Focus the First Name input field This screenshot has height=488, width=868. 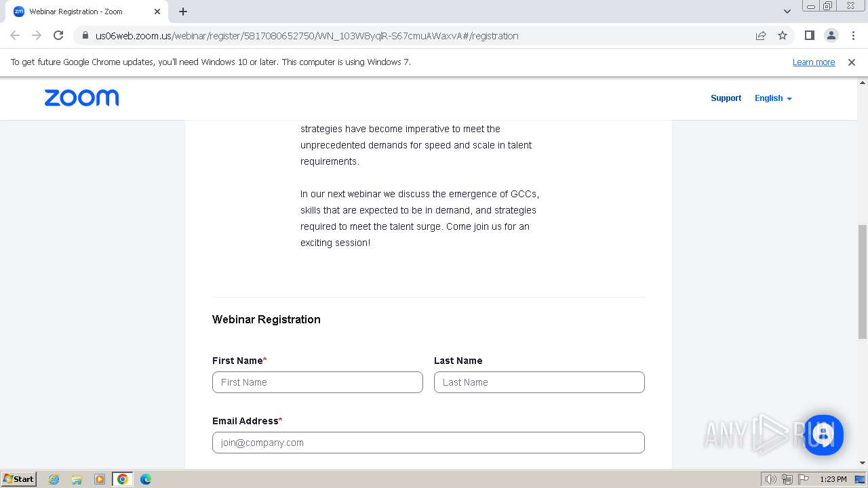[317, 382]
